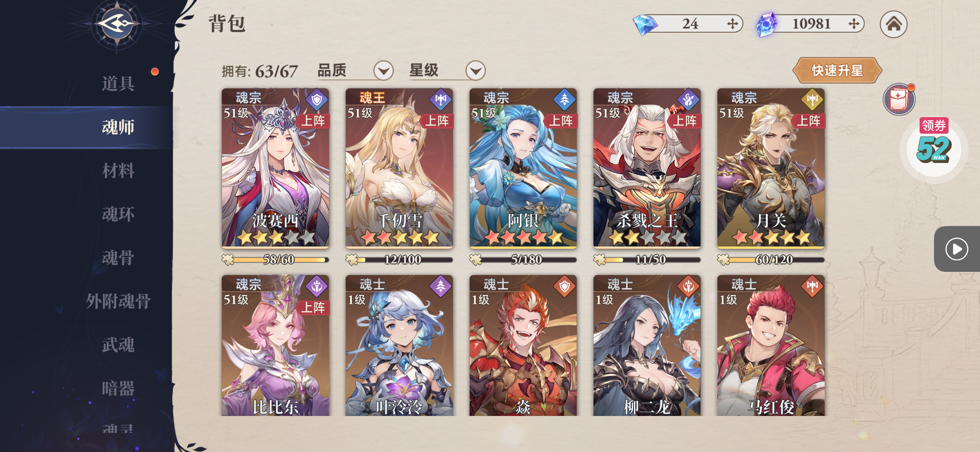Select the 杀戮之王 character card
The image size is (980, 452).
pos(647,168)
